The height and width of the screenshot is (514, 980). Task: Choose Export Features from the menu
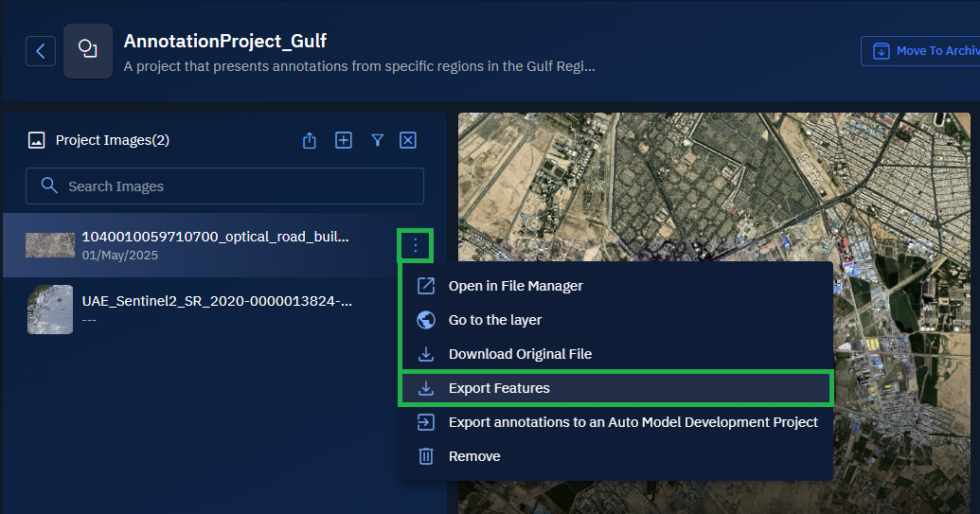click(x=499, y=388)
